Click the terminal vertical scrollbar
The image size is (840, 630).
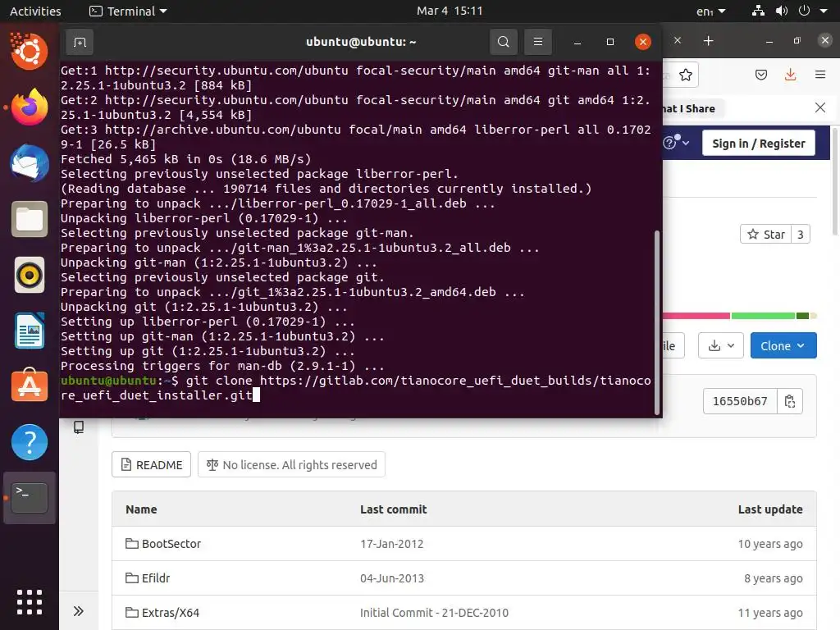657,322
